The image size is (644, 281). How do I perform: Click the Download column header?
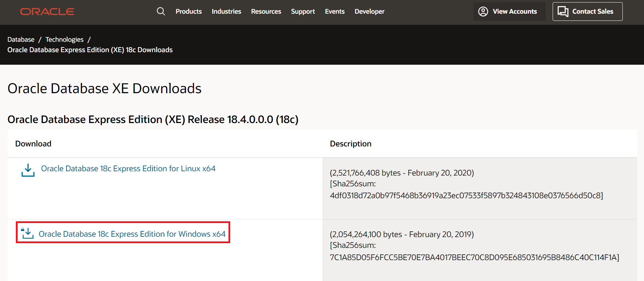tap(33, 144)
